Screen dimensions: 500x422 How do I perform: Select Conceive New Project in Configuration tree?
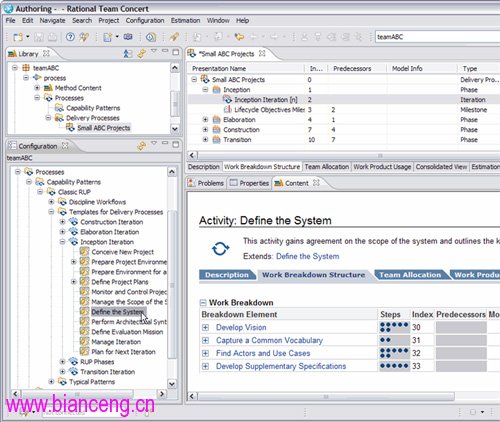(x=122, y=252)
